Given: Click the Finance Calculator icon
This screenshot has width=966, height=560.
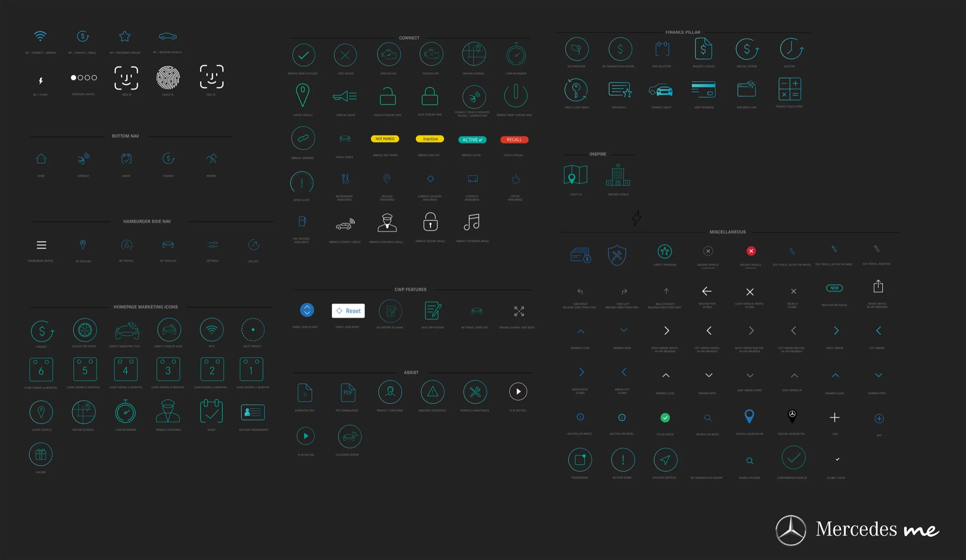Looking at the screenshot, I should pyautogui.click(x=790, y=89).
